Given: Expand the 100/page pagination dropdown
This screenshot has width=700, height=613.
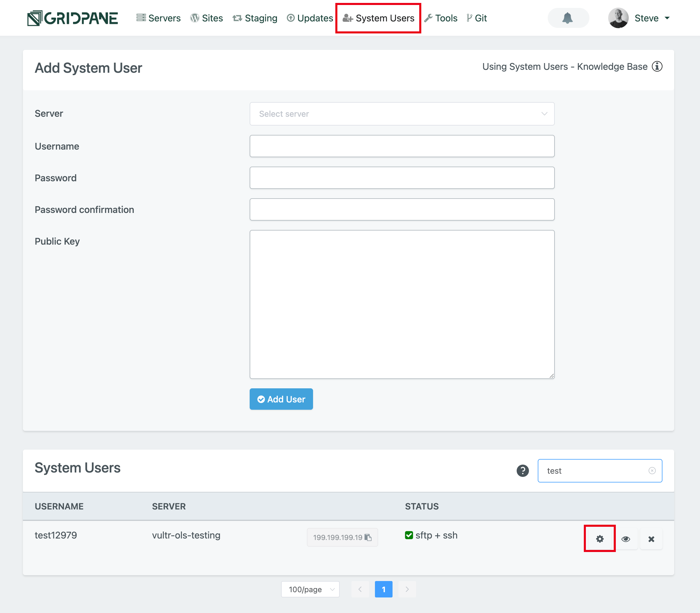Looking at the screenshot, I should pos(310,590).
